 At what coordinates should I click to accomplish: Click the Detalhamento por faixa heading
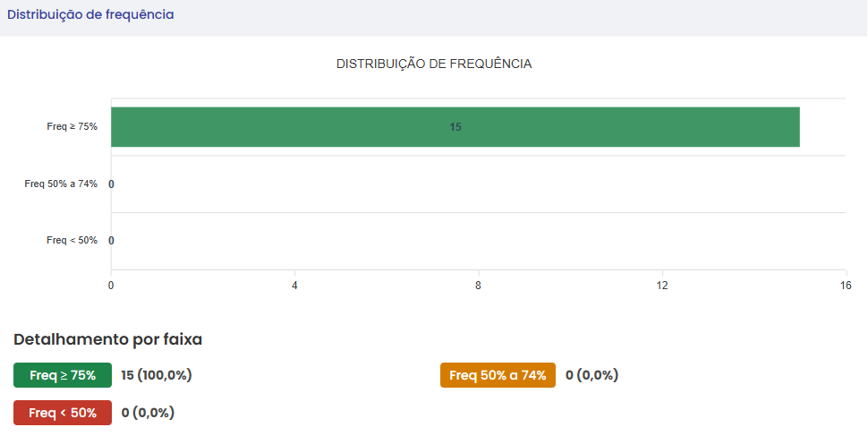coord(108,339)
